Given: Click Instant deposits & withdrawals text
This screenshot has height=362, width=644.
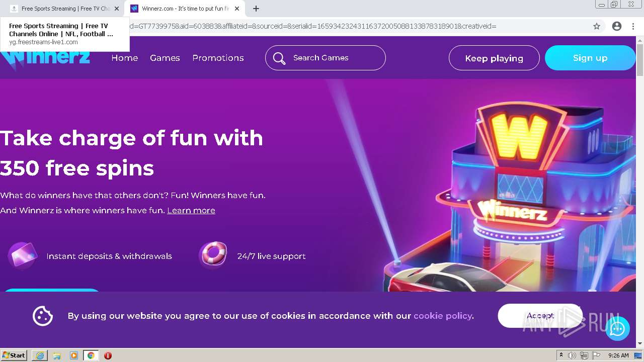Looking at the screenshot, I should click(109, 256).
